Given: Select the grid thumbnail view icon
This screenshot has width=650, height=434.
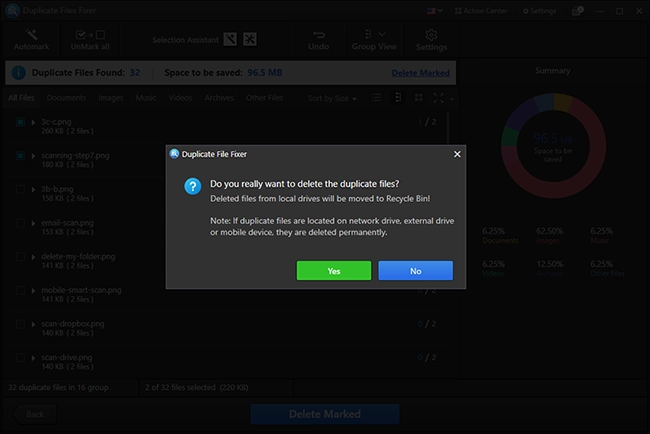Looking at the screenshot, I should pyautogui.click(x=419, y=98).
